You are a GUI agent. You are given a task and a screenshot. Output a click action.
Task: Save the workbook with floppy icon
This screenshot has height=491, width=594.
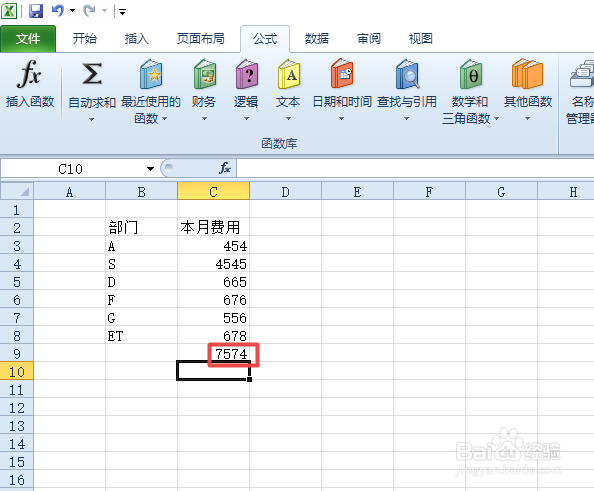click(36, 11)
